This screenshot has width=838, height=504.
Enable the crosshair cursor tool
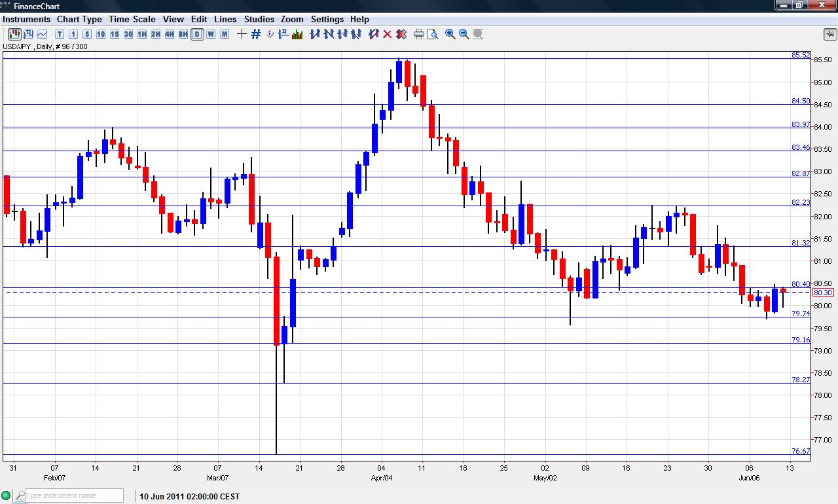click(x=242, y=34)
